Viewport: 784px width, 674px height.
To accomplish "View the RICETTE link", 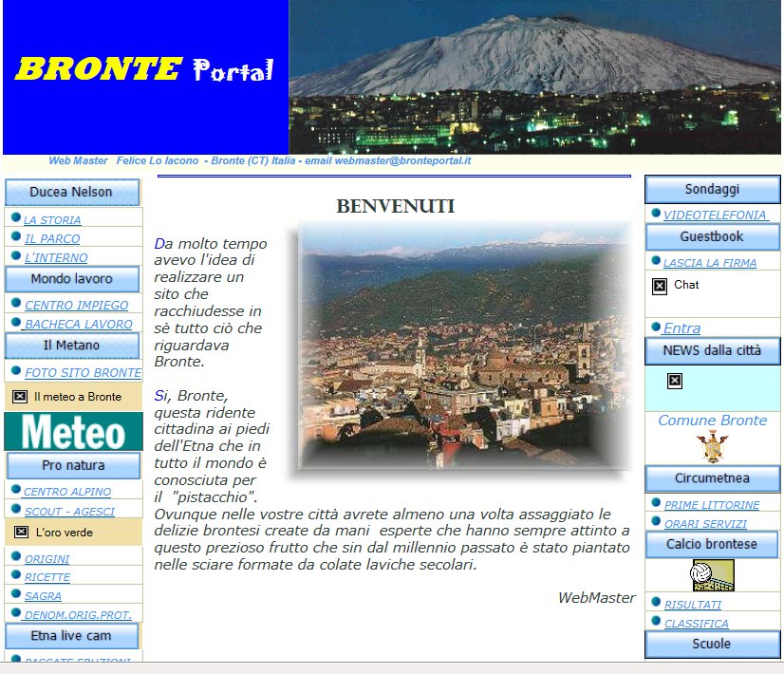I will click(47, 577).
